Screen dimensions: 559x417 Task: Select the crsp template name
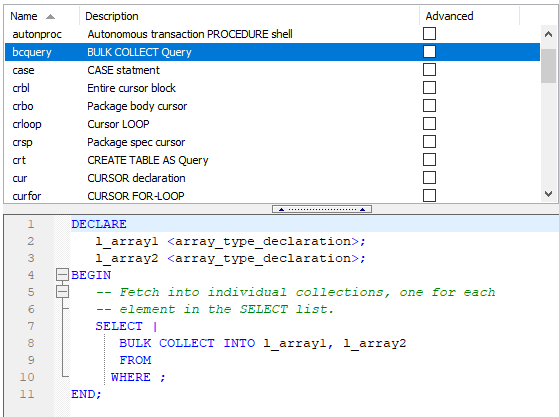(x=22, y=142)
